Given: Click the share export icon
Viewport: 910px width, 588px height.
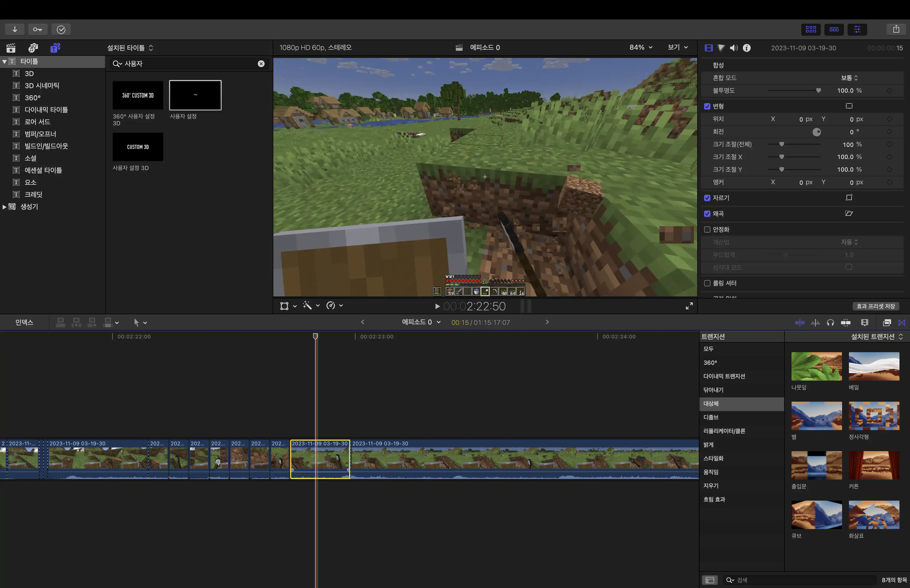Looking at the screenshot, I should coord(896,29).
